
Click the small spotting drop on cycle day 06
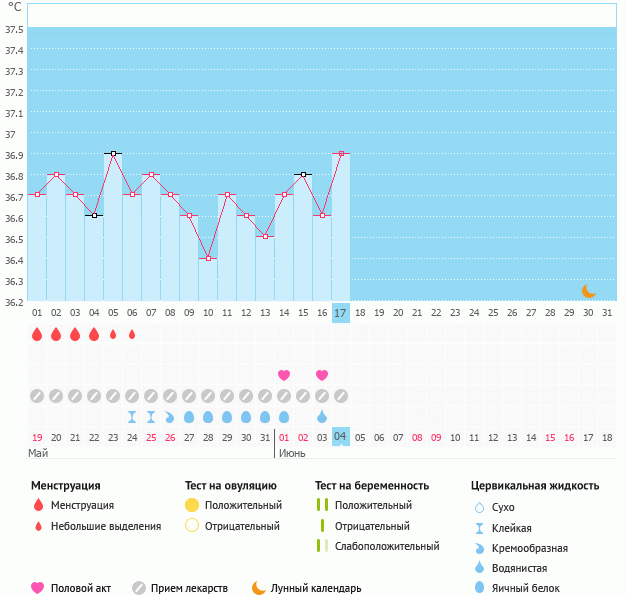[132, 334]
